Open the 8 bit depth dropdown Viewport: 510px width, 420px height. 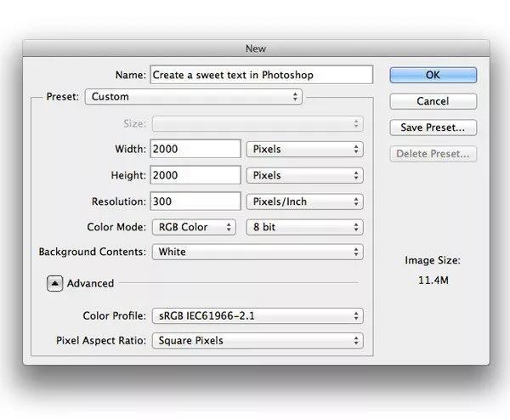tap(304, 227)
